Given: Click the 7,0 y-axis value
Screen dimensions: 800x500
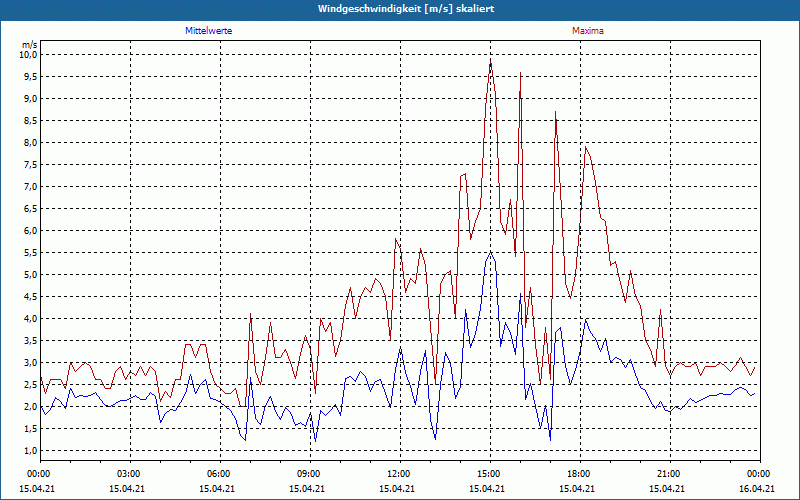Looking at the screenshot, I should coord(31,186).
